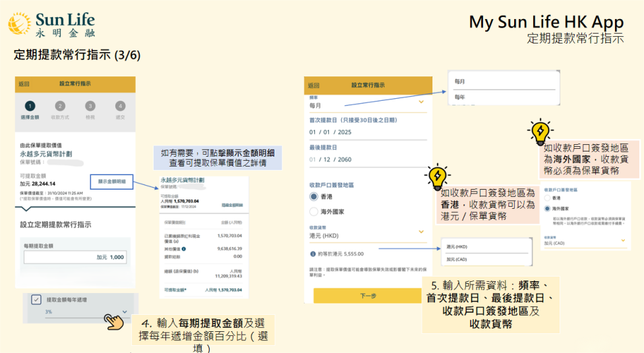
Task: Click the 每期提取金額 amount input field
Action: coord(73,258)
